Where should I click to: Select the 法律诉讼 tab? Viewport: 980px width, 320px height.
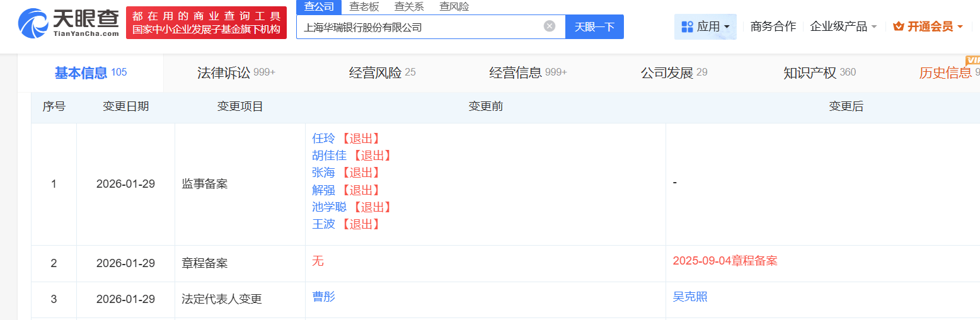(236, 73)
